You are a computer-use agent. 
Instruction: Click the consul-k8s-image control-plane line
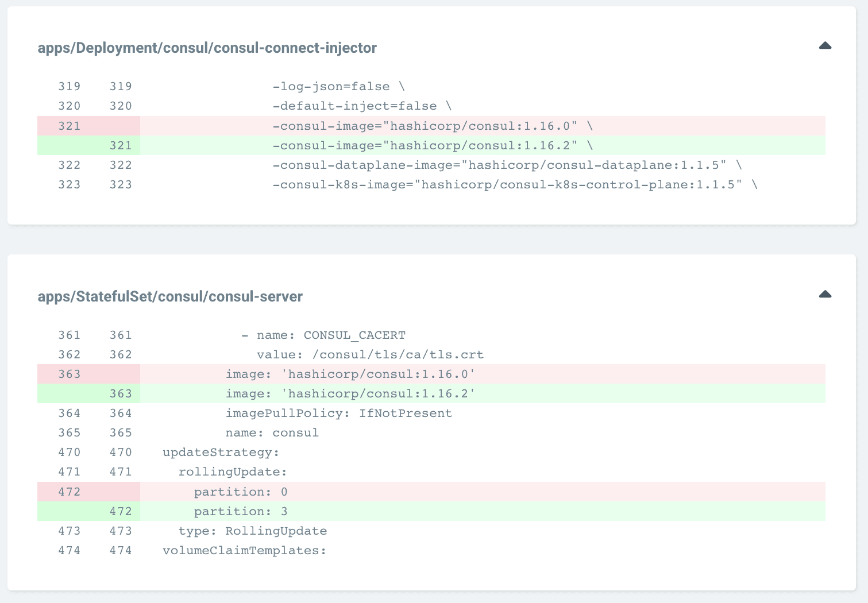(515, 185)
